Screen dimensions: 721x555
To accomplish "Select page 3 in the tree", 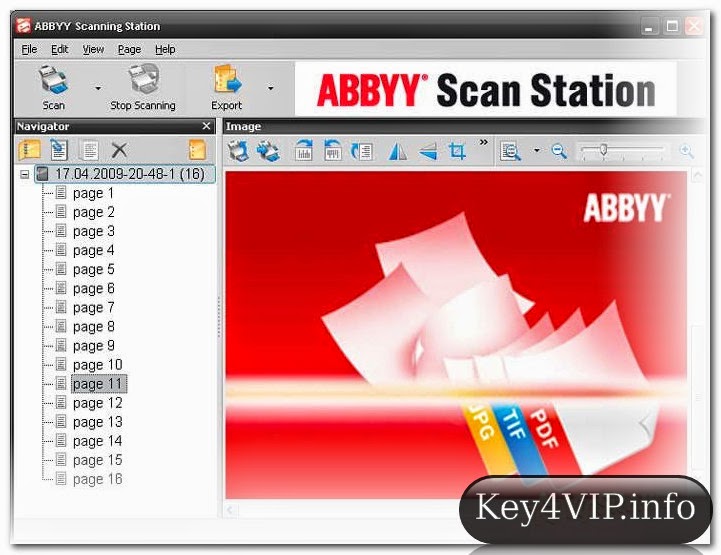I will tap(93, 231).
